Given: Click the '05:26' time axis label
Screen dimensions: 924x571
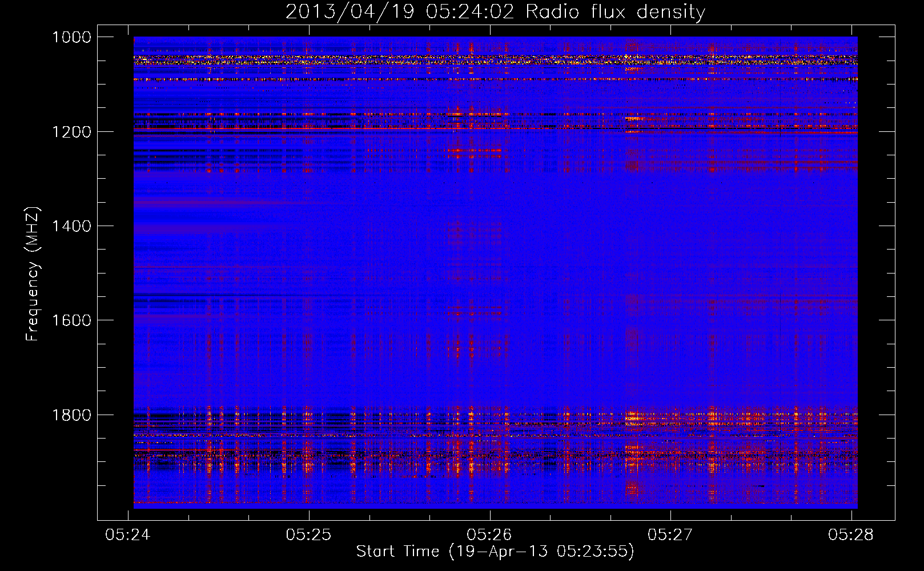Looking at the screenshot, I should click(489, 534).
